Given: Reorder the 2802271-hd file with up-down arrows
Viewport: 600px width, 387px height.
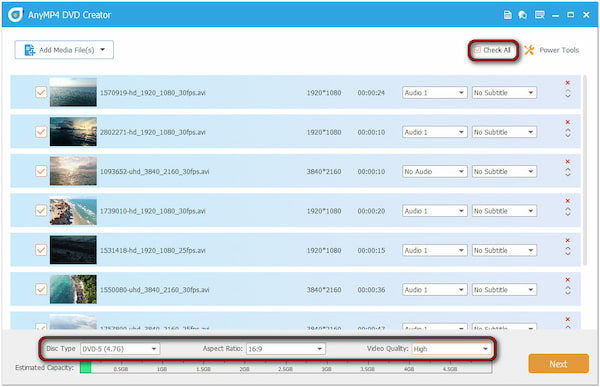Looking at the screenshot, I should point(568,133).
